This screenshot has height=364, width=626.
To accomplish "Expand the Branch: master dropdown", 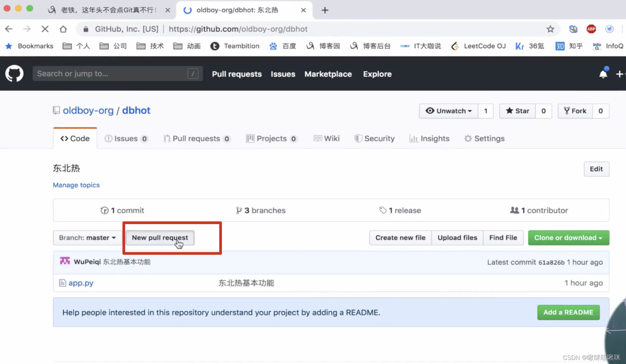I will [x=88, y=238].
